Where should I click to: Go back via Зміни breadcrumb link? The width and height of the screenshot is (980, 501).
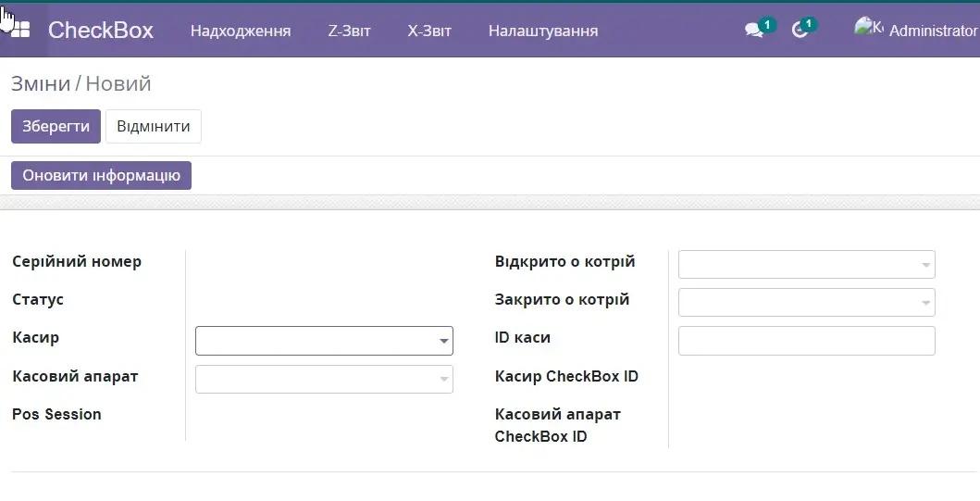tap(41, 84)
